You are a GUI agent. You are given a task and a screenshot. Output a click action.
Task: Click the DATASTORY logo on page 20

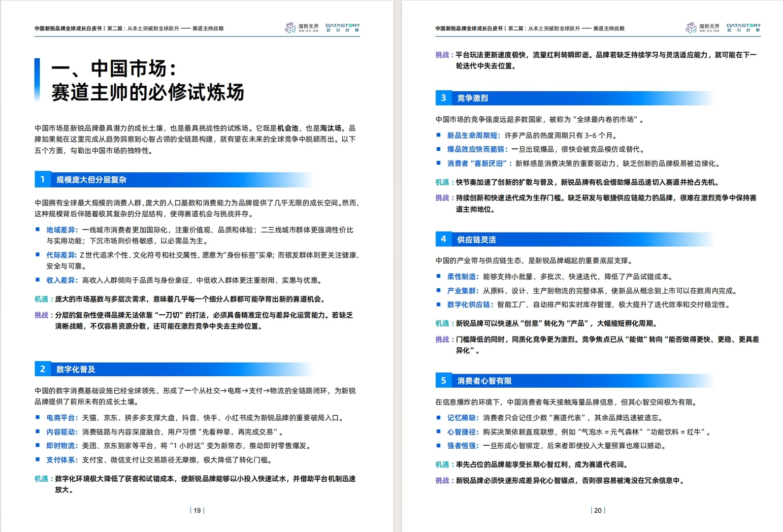click(x=744, y=28)
